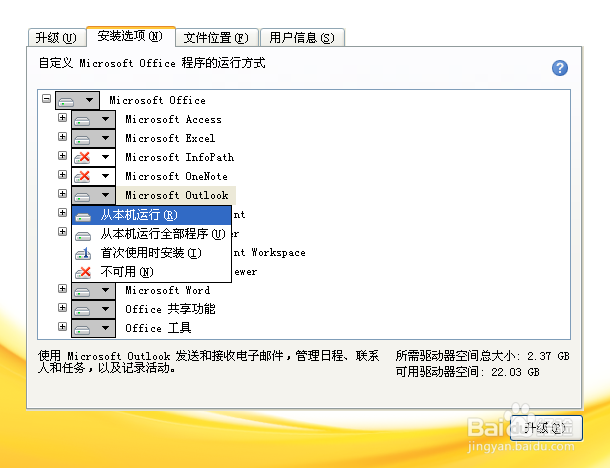Open install dropdown for Microsoft InfoPath
Image resolution: width=610 pixels, height=468 pixels.
pos(93,158)
